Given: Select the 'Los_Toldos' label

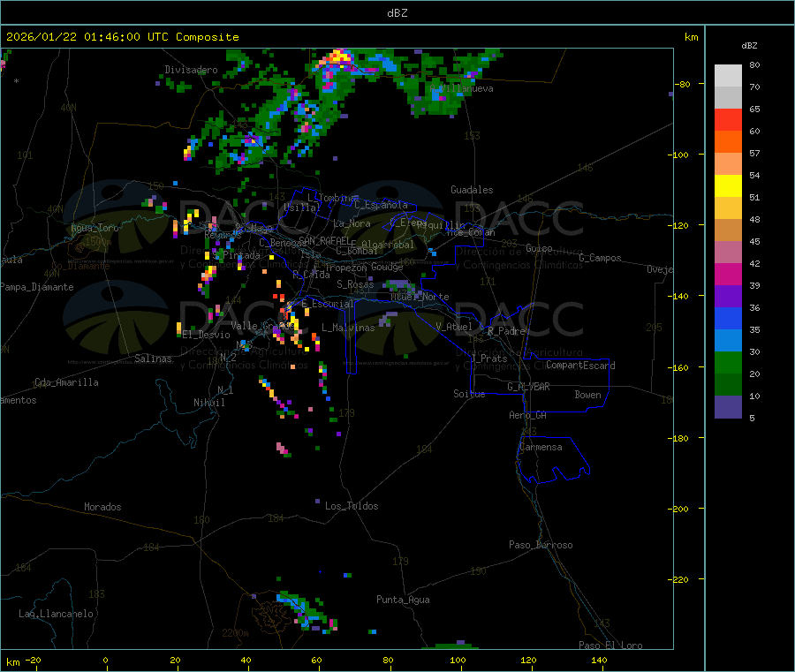Looking at the screenshot, I should [x=352, y=506].
